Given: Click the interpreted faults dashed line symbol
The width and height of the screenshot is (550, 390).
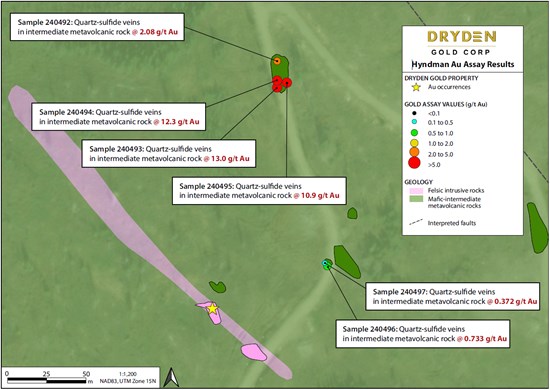Looking at the screenshot, I should tap(416, 223).
